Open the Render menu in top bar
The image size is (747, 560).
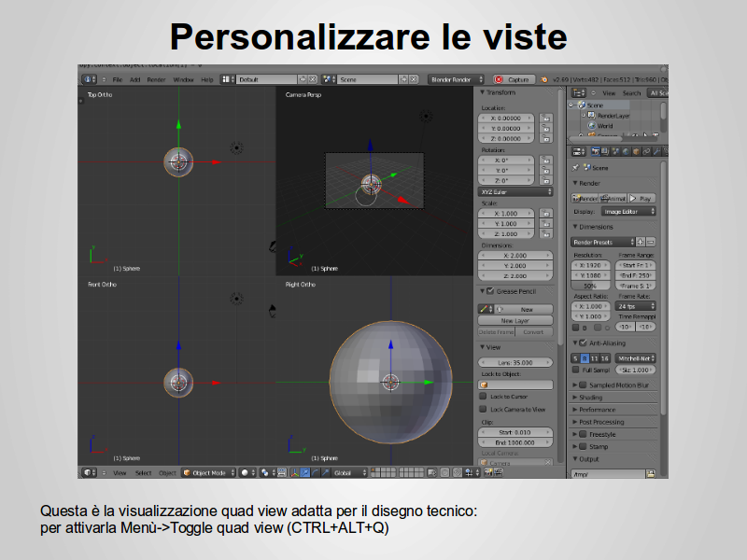[x=156, y=80]
